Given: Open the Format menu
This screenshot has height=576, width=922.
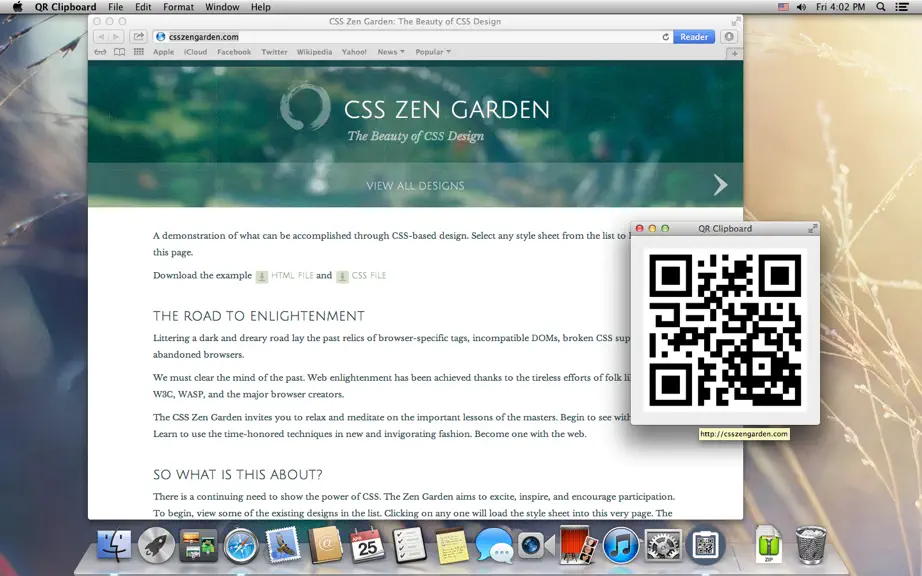Looking at the screenshot, I should click(x=178, y=7).
